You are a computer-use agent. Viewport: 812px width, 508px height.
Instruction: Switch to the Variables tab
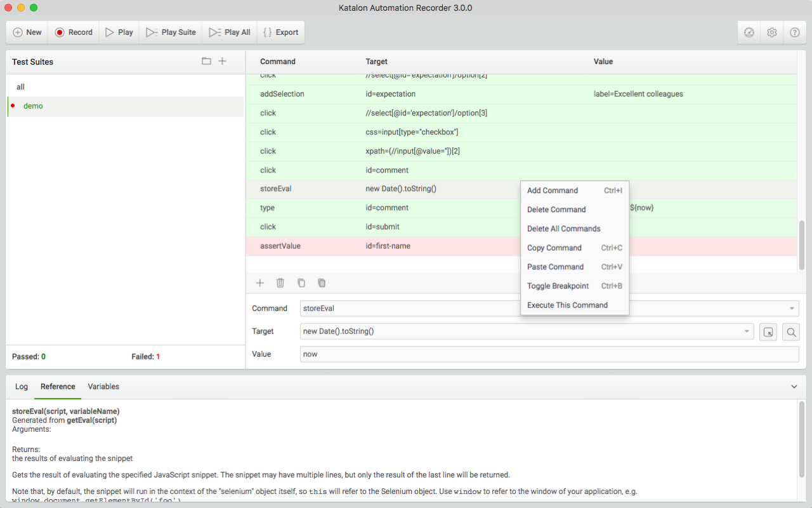coord(103,387)
